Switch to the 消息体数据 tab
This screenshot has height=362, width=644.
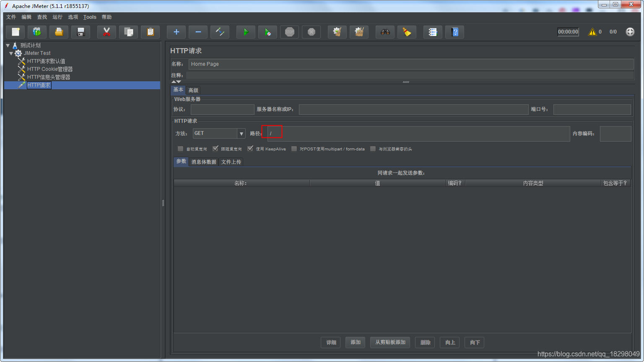(x=204, y=162)
